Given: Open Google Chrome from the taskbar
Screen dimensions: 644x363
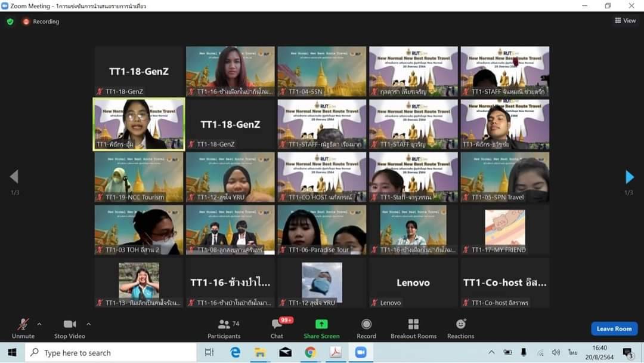Looking at the screenshot, I should pos(310,352).
